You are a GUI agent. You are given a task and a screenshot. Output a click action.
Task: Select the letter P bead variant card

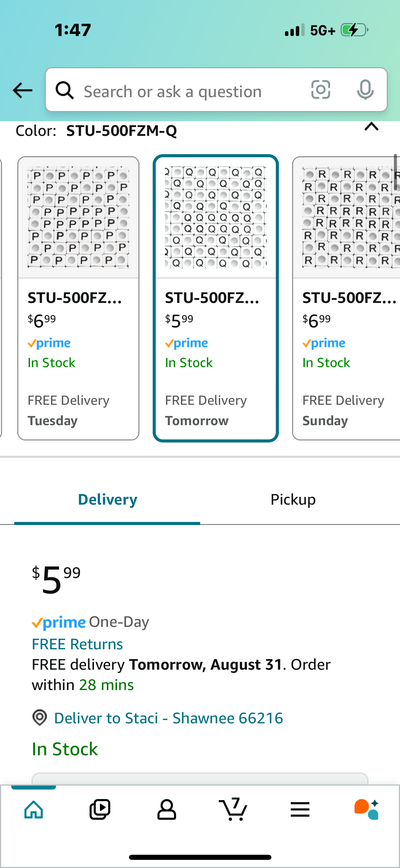78,298
